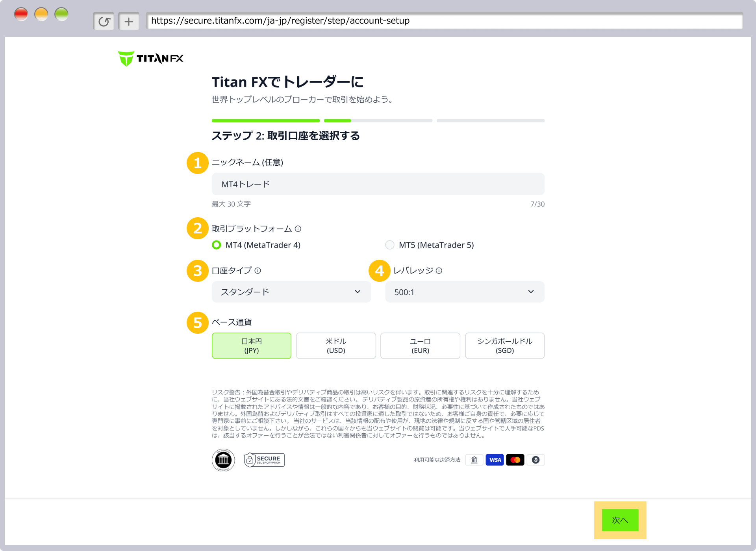Click the yellow window minimize button

pos(41,14)
